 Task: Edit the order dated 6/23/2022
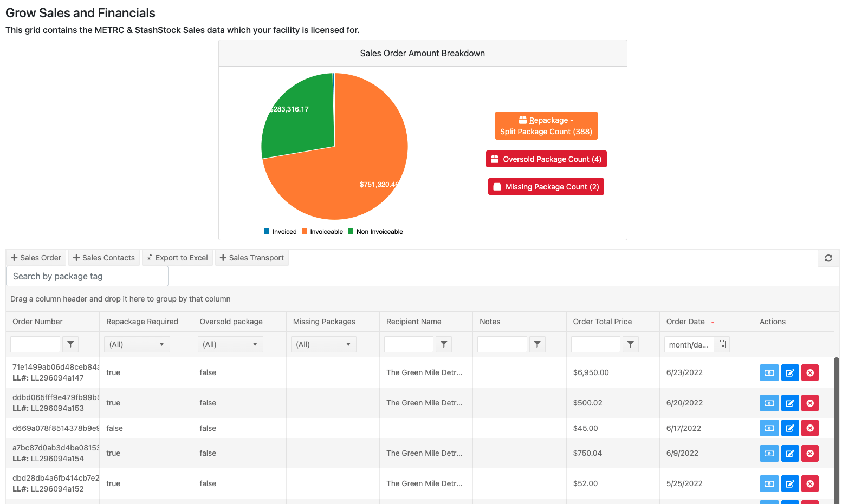(790, 372)
